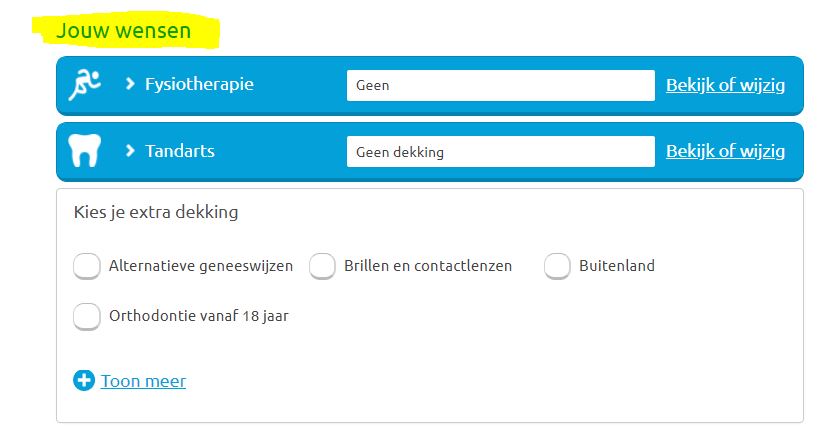The image size is (830, 435).
Task: Open Bekijk of wijzig for Fysiotherapie
Action: pos(725,85)
